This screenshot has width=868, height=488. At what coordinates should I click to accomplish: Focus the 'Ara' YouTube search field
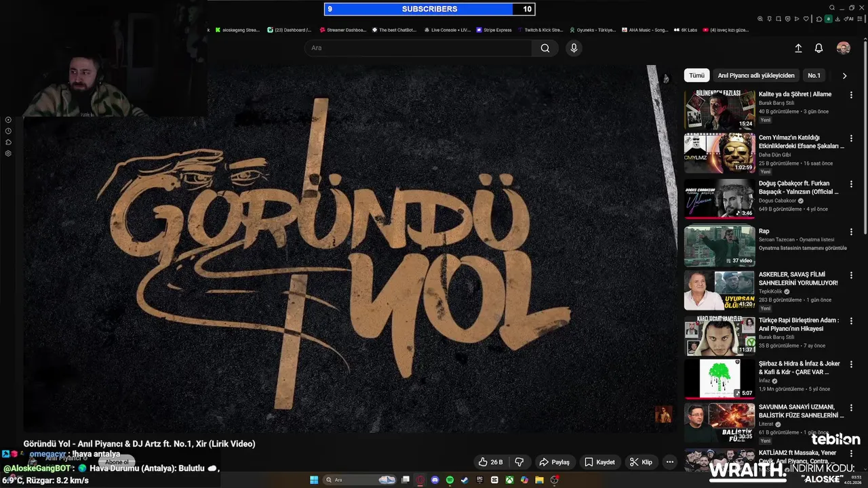[x=418, y=48]
